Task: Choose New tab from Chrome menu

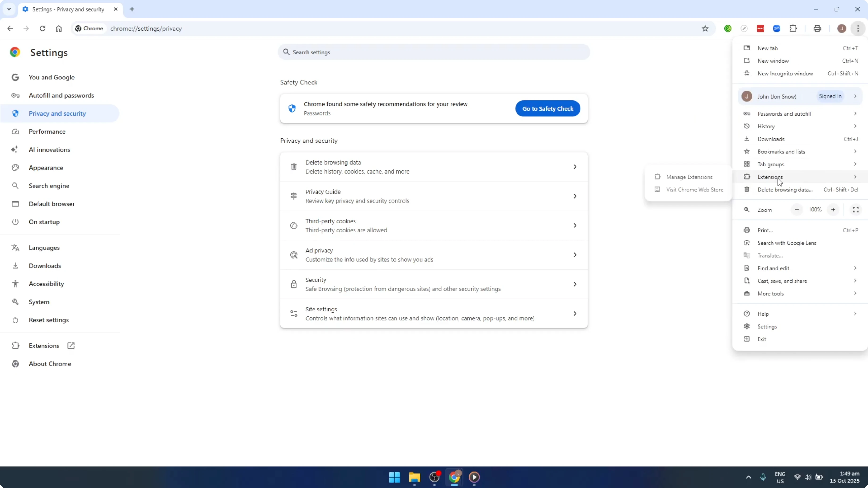Action: click(x=800, y=48)
